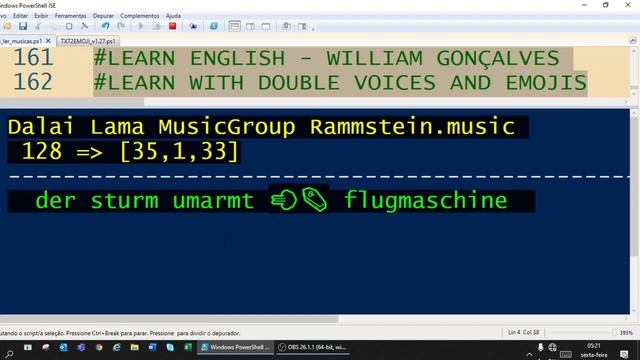
Task: Close the ler_musicas.ps1 script tab
Action: click(x=48, y=41)
